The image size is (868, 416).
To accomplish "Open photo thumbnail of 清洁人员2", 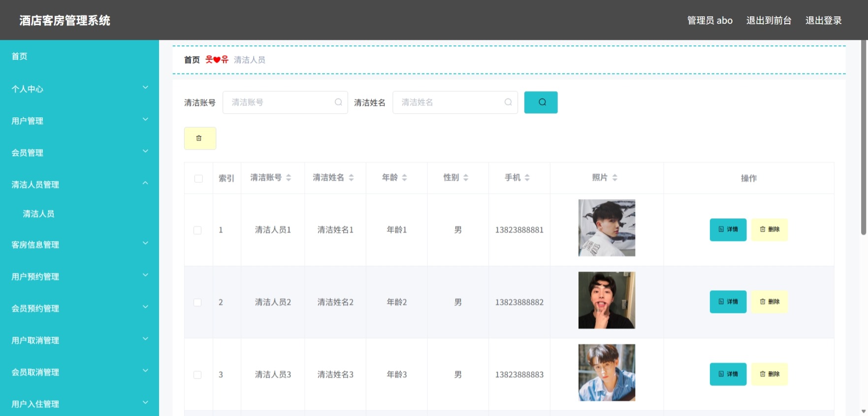I will point(607,300).
